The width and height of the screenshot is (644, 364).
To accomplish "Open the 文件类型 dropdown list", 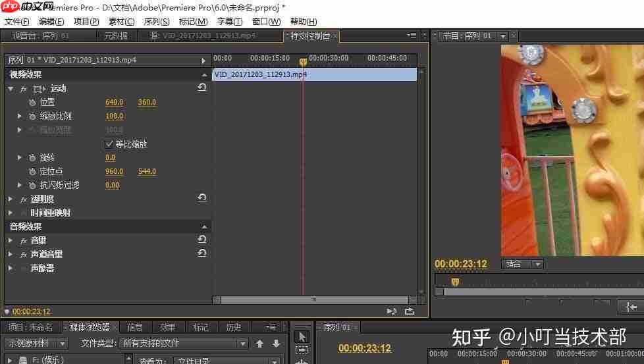I will (184, 343).
